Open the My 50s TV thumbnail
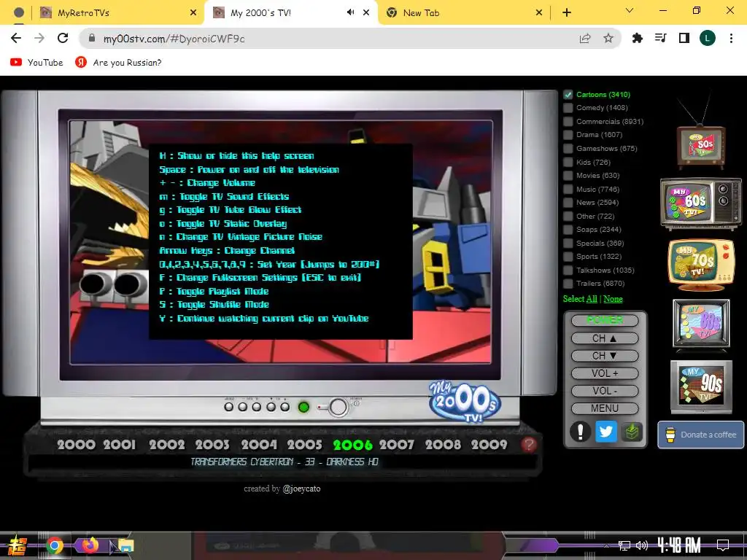 point(701,146)
